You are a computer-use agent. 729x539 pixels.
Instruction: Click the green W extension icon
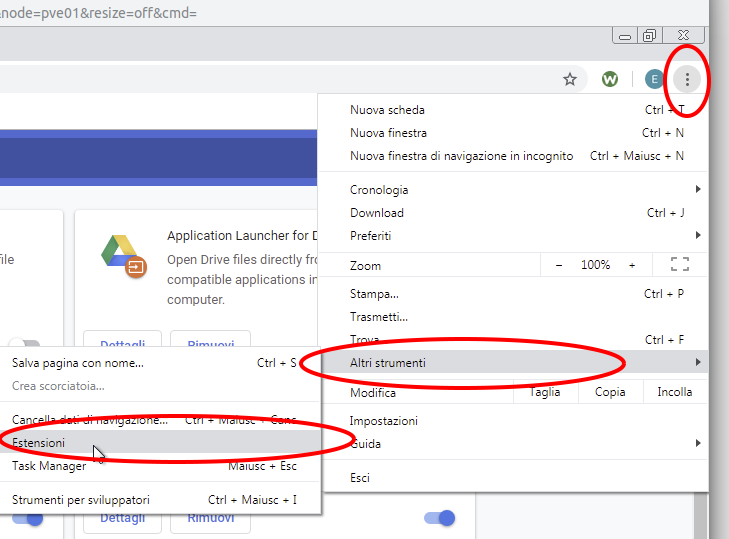[610, 79]
